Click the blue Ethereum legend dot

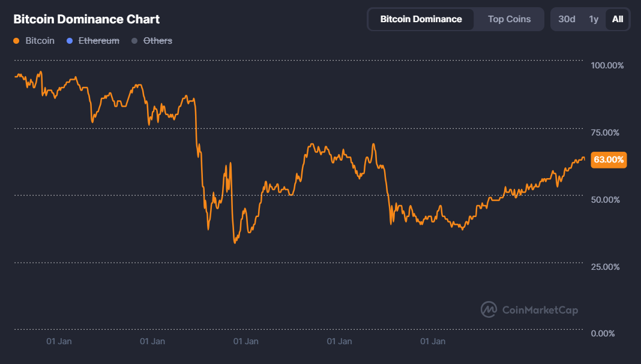click(x=70, y=41)
